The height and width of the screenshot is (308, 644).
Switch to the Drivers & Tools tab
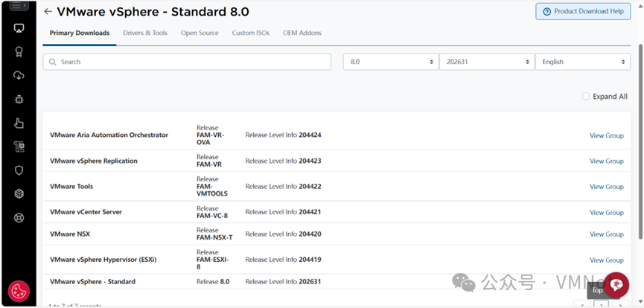[145, 33]
